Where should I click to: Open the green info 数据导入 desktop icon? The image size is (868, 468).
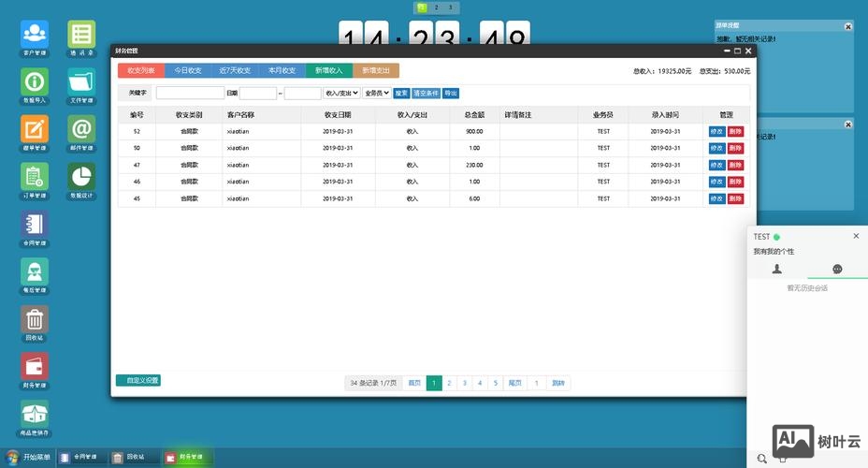click(35, 82)
